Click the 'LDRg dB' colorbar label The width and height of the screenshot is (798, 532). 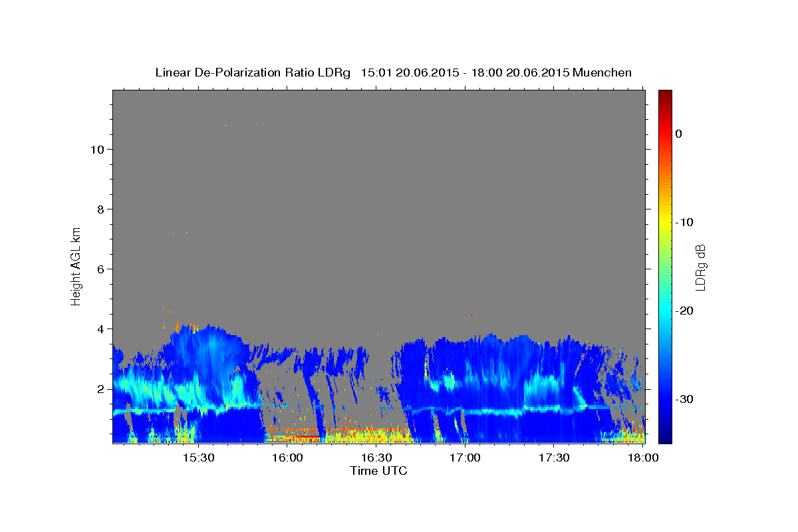[x=700, y=267]
